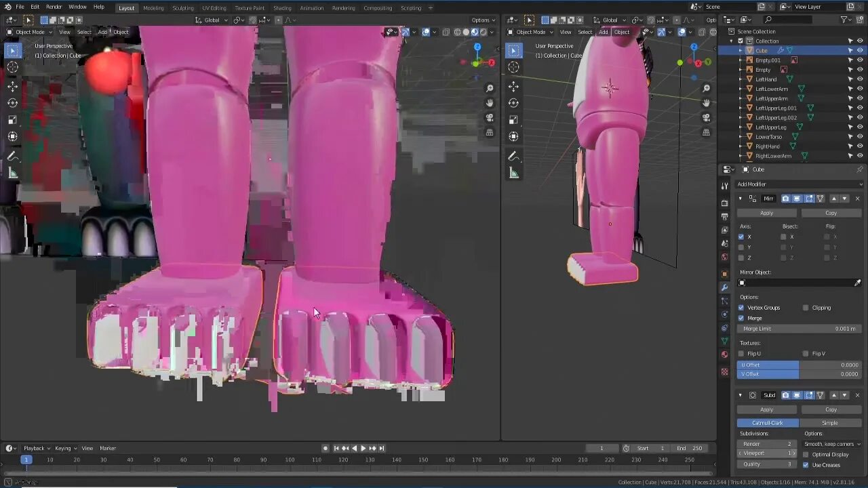The height and width of the screenshot is (488, 868).
Task: Apply the Mirror modifier
Action: (x=766, y=213)
